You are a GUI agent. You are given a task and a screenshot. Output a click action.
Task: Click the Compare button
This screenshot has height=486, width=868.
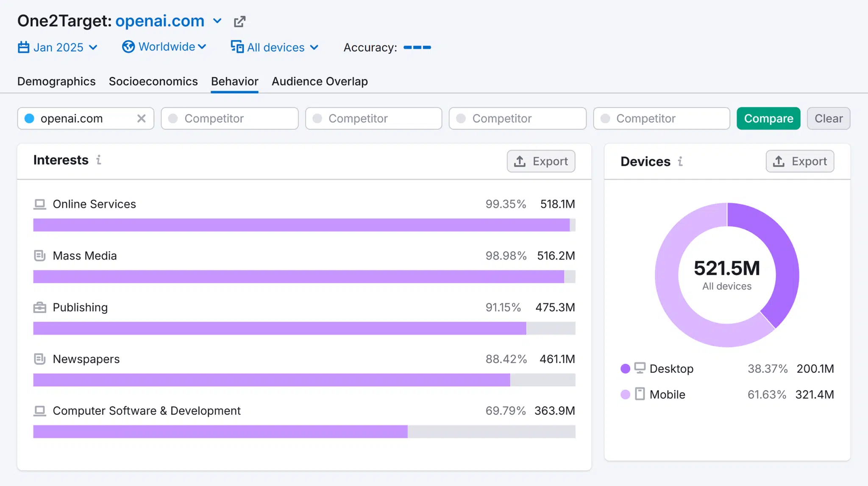pyautogui.click(x=768, y=118)
